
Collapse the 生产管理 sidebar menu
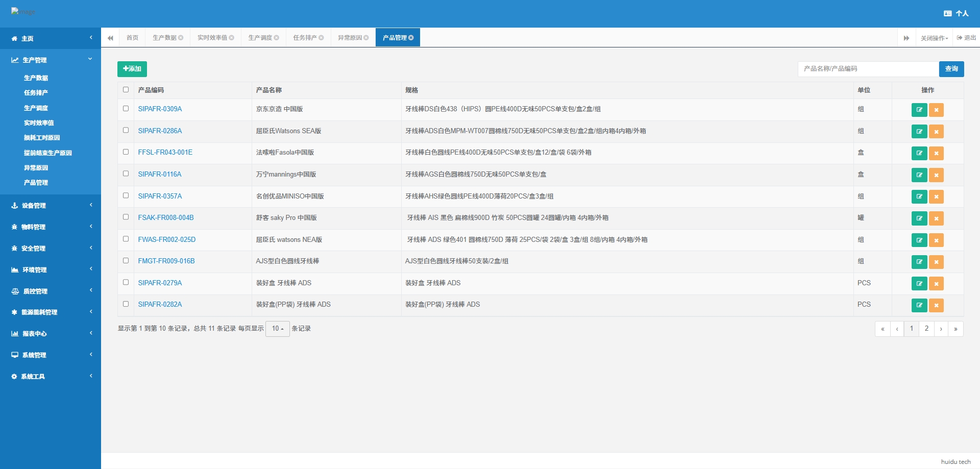click(x=51, y=60)
